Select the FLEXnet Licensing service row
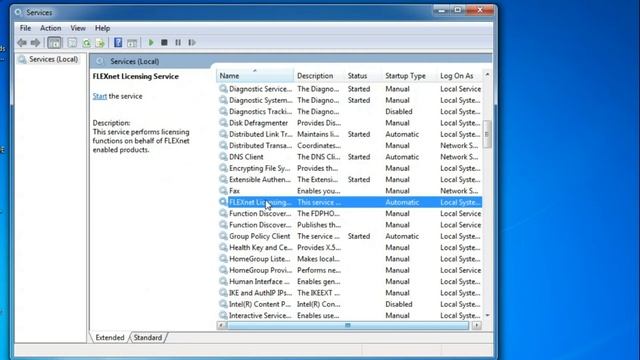The height and width of the screenshot is (360, 640). click(x=350, y=202)
